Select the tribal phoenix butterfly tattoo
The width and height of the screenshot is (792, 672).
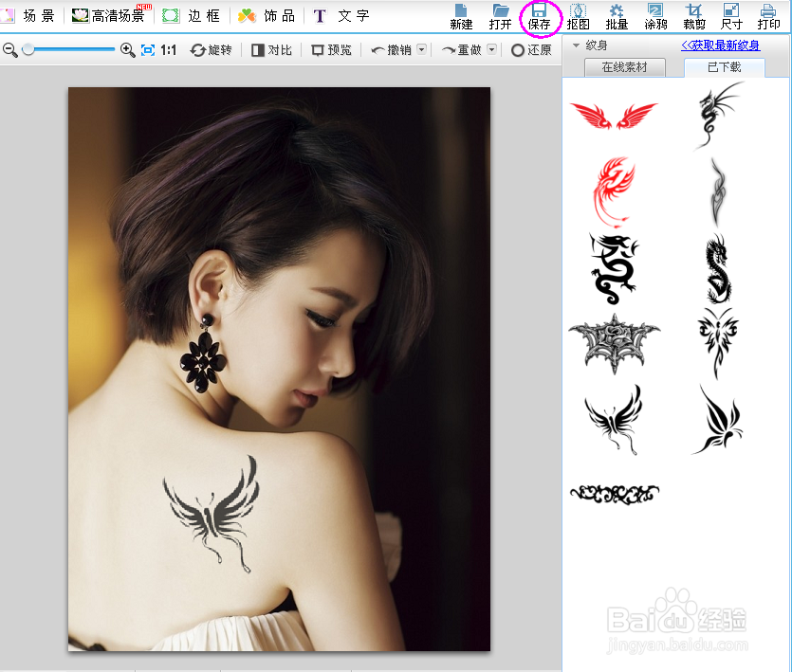point(718,344)
